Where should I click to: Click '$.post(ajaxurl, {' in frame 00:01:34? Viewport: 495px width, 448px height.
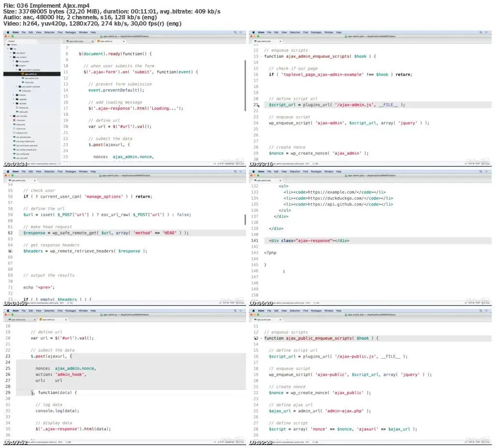(x=109, y=145)
